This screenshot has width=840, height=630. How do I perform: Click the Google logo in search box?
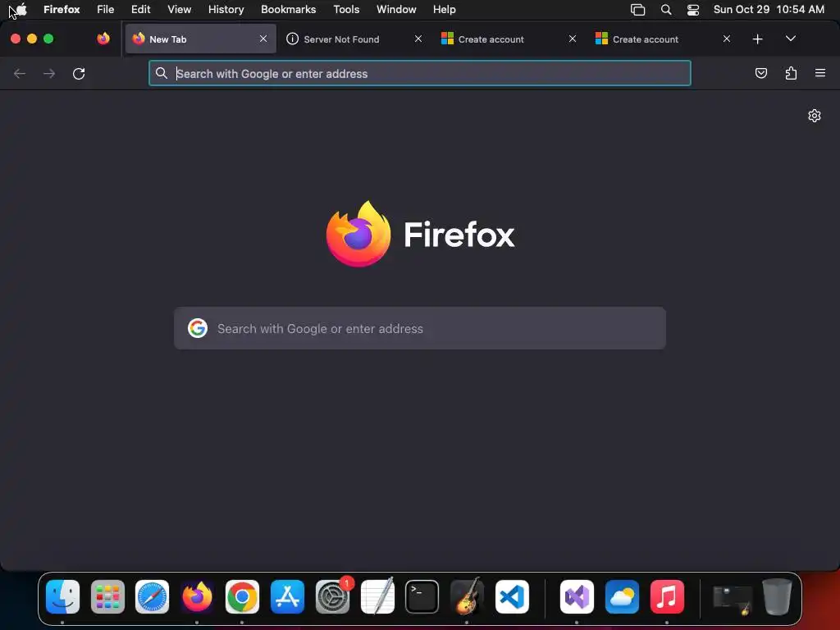coord(198,328)
